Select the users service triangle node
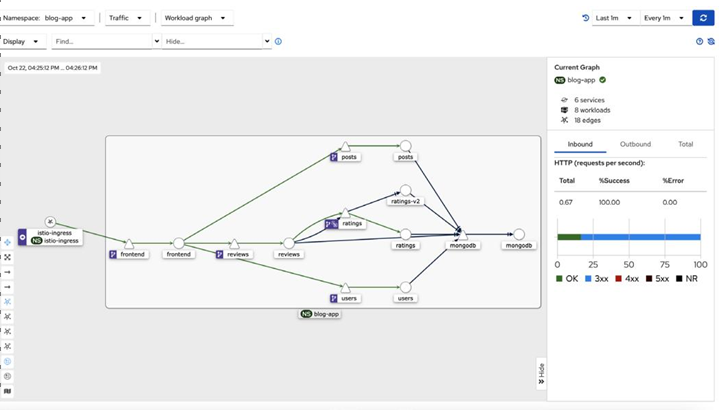This screenshot has width=720, height=410. pyautogui.click(x=345, y=288)
